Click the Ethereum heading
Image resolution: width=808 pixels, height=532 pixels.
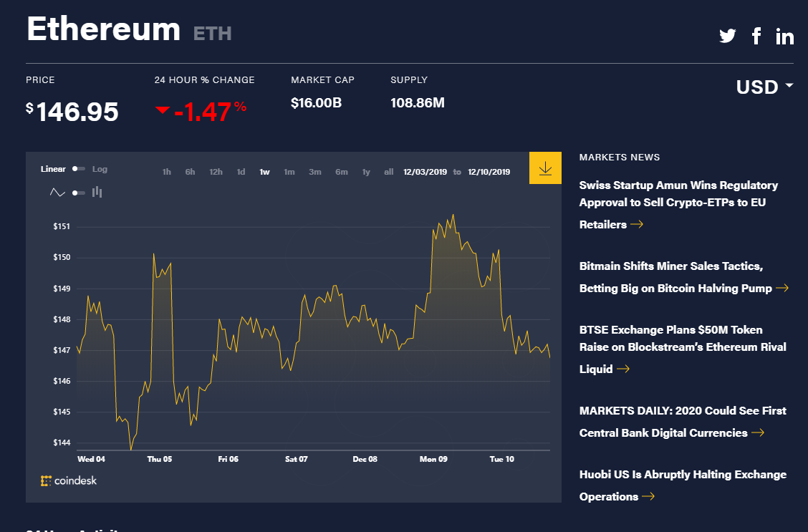pos(104,29)
